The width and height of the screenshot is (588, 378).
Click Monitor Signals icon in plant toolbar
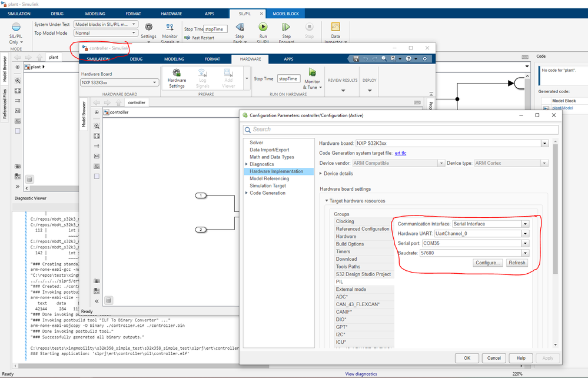(170, 27)
